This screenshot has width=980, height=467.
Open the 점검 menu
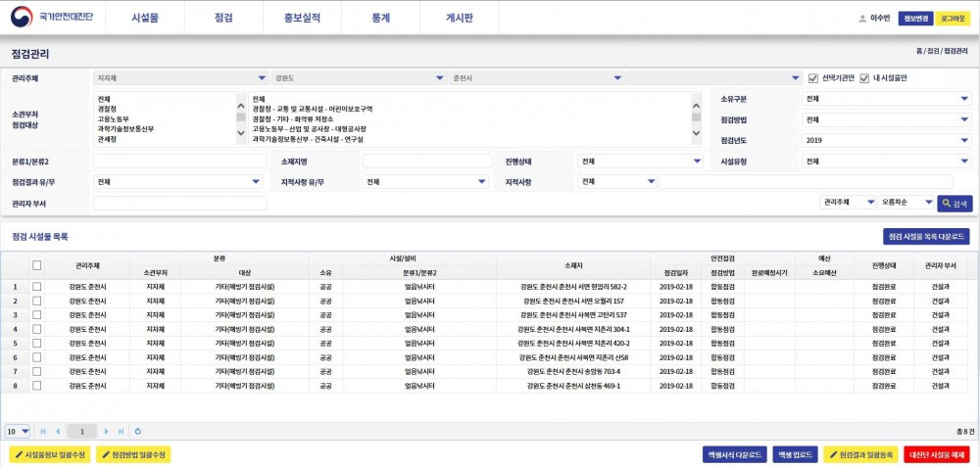[223, 18]
